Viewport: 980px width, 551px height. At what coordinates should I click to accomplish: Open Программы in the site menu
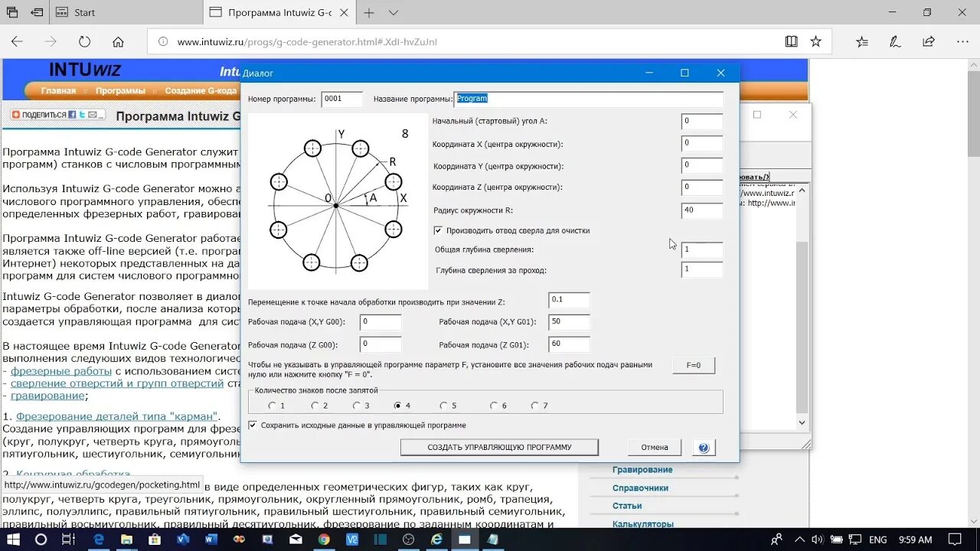[x=120, y=90]
